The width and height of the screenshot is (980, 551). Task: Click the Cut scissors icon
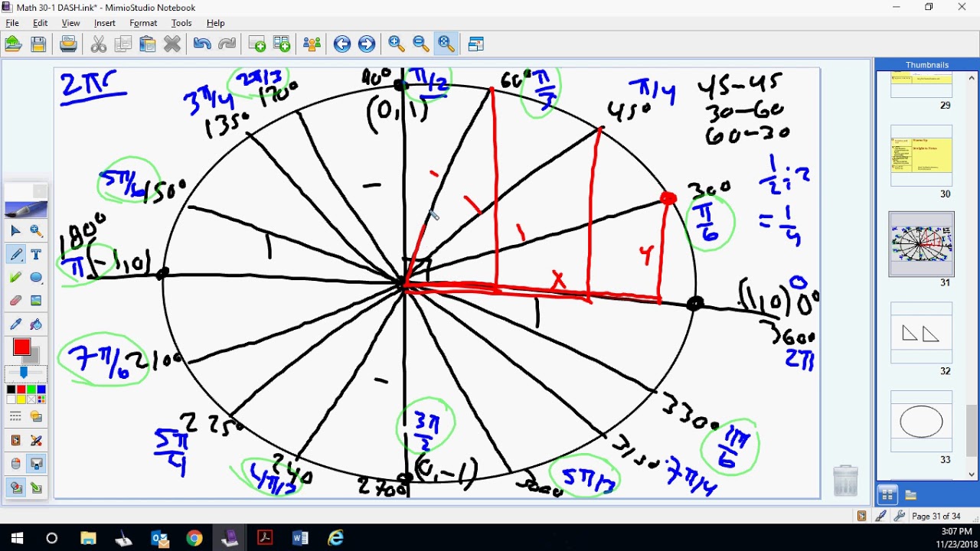98,44
